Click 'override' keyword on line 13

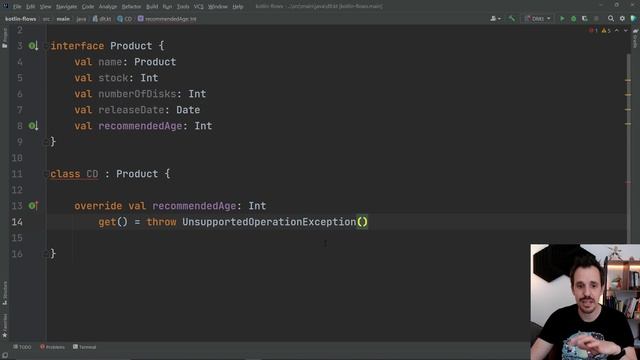click(98, 206)
